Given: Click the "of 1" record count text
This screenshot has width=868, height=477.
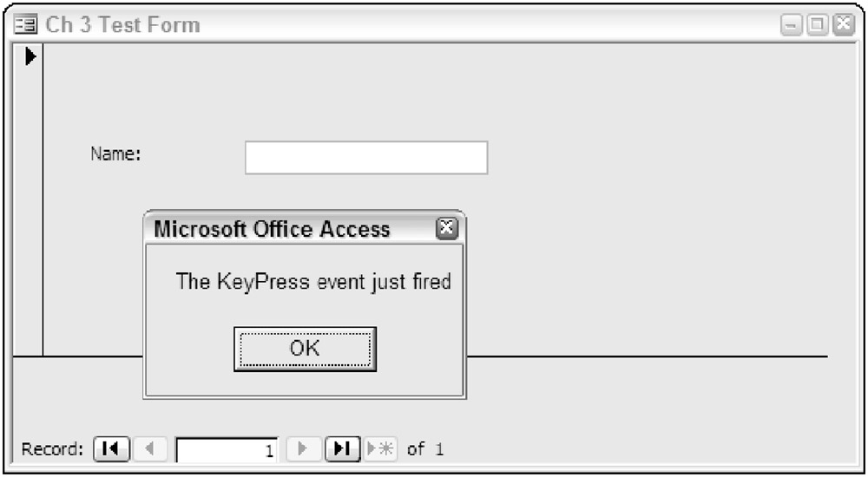Looking at the screenshot, I should (x=425, y=449).
